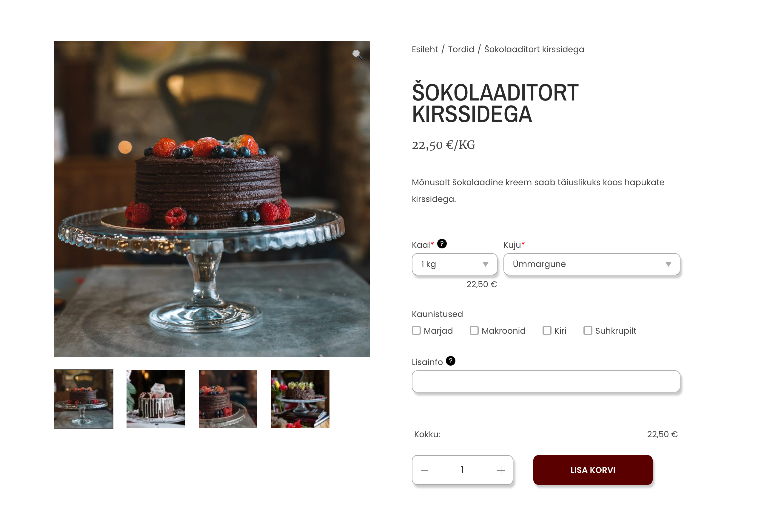Click the Lisa korvi button
The width and height of the screenshot is (764, 532).
coord(593,470)
